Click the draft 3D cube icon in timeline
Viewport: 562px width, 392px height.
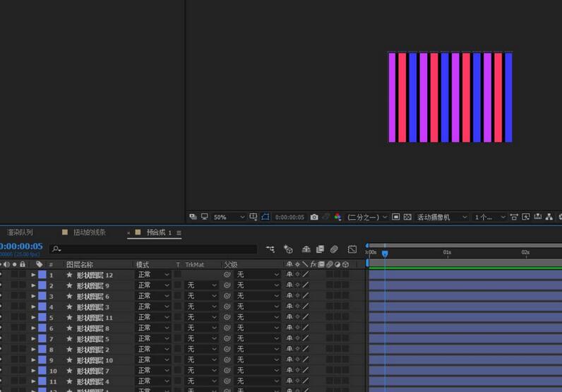point(288,249)
